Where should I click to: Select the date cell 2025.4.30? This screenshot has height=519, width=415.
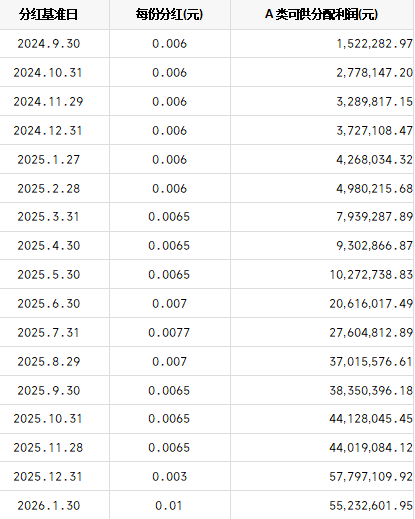(49, 246)
